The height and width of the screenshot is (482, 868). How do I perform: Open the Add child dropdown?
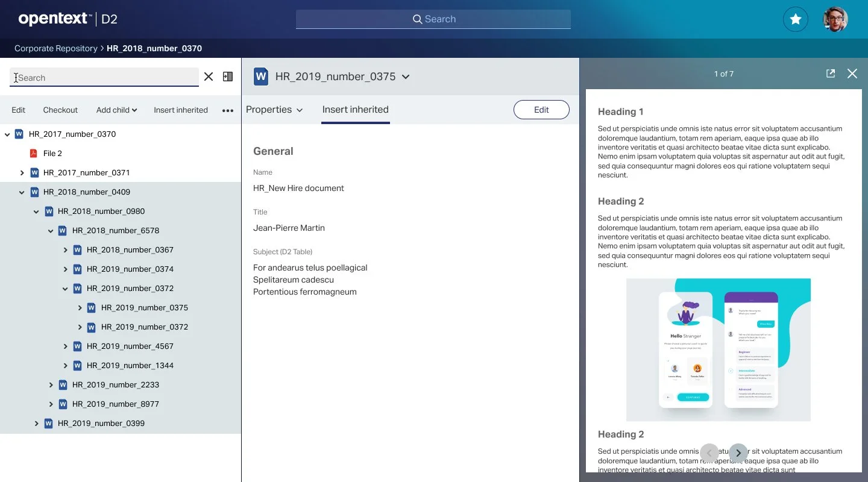(x=116, y=110)
